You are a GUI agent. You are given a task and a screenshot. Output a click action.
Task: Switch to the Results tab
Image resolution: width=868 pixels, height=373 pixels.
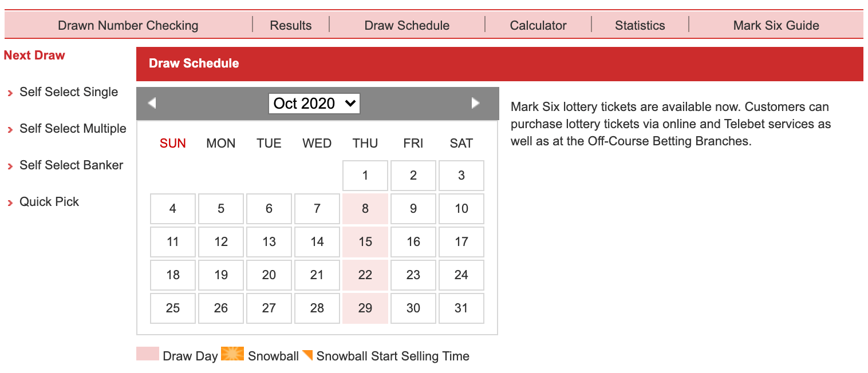coord(291,26)
